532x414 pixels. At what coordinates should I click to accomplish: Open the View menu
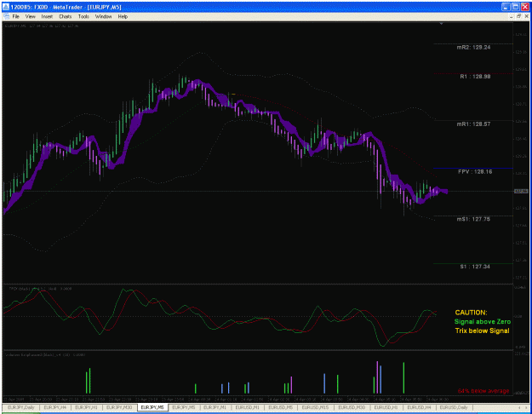(x=30, y=16)
